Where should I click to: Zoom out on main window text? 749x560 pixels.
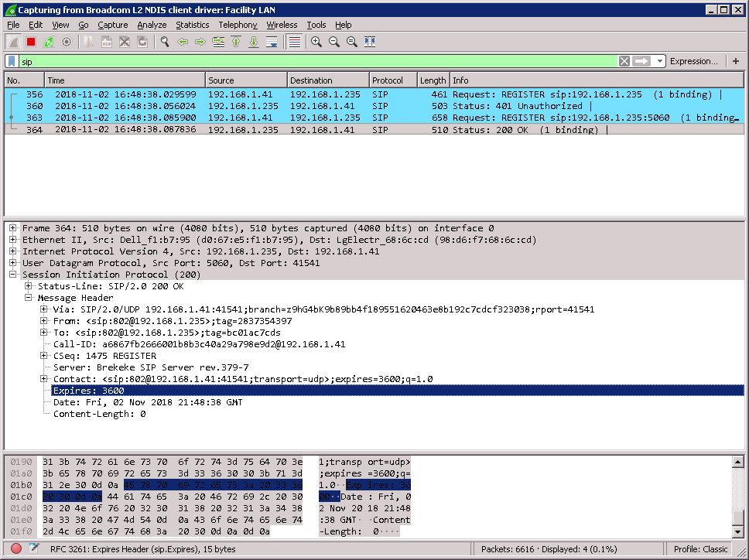point(334,42)
